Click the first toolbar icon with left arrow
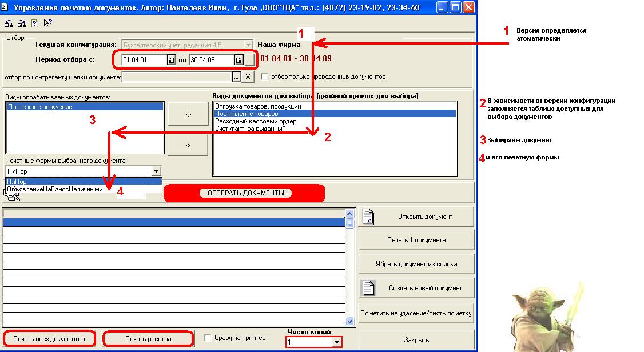 tap(9, 23)
